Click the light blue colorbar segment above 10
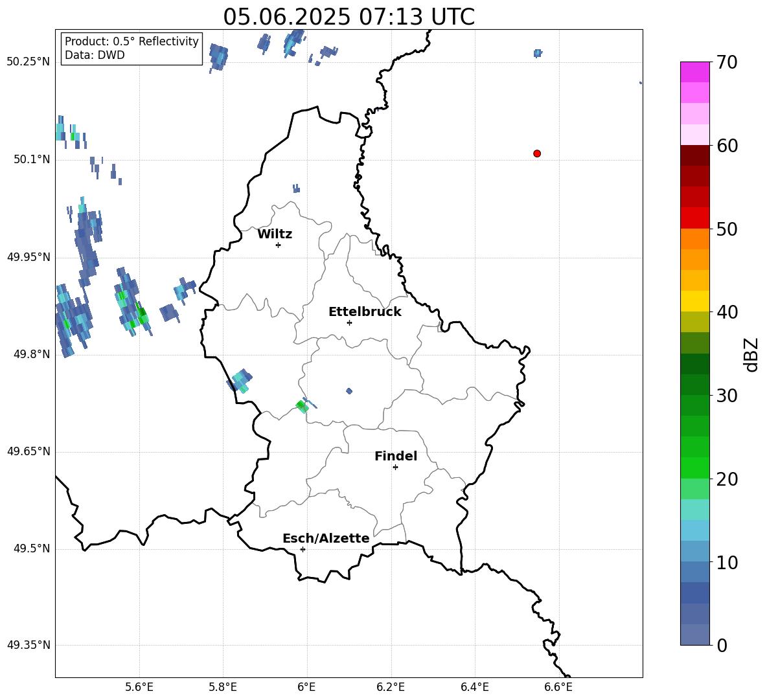The height and width of the screenshot is (700, 767). click(694, 551)
